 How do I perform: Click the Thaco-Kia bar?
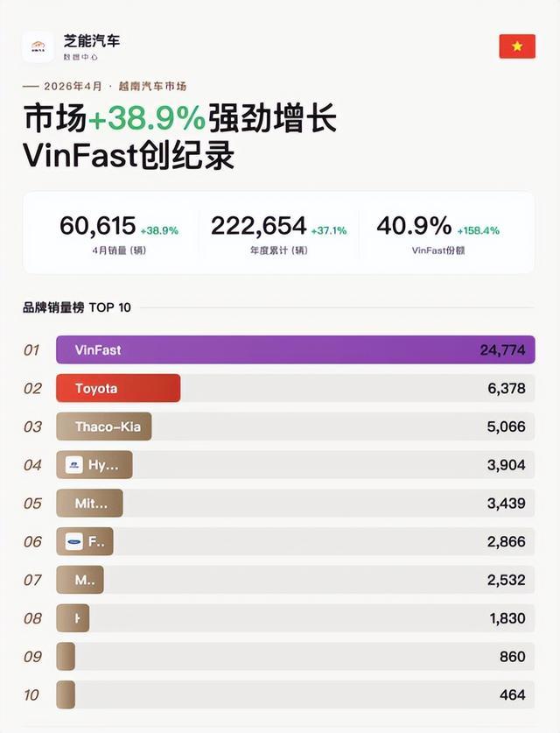click(x=103, y=426)
